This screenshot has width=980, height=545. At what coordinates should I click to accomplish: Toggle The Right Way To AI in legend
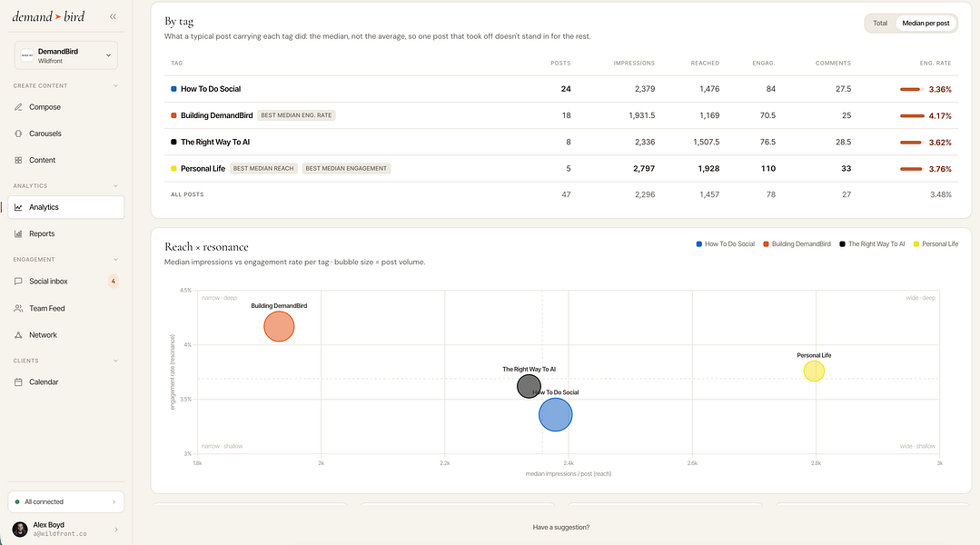click(x=872, y=243)
